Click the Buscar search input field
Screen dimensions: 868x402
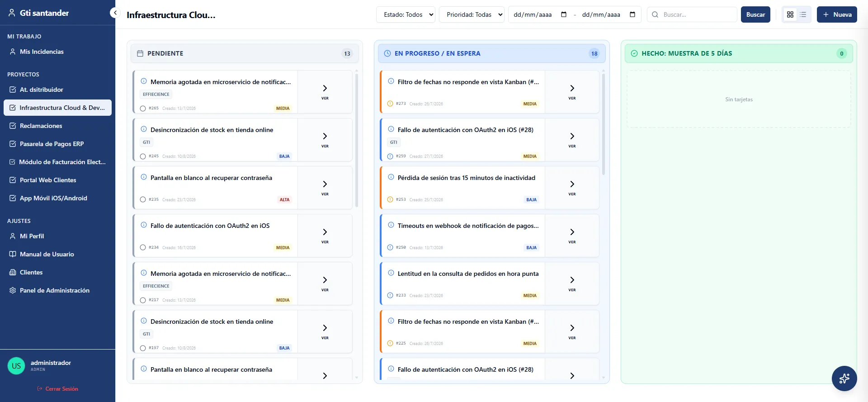click(692, 14)
